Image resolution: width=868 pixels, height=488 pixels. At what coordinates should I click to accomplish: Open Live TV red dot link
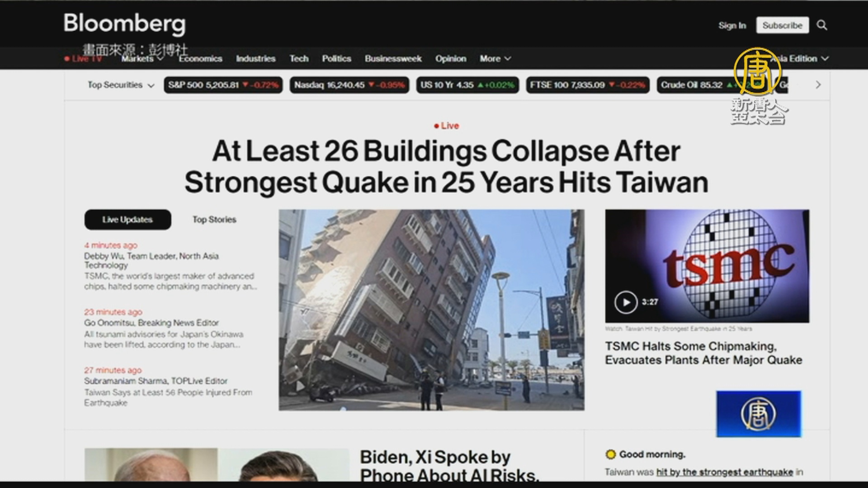[84, 59]
